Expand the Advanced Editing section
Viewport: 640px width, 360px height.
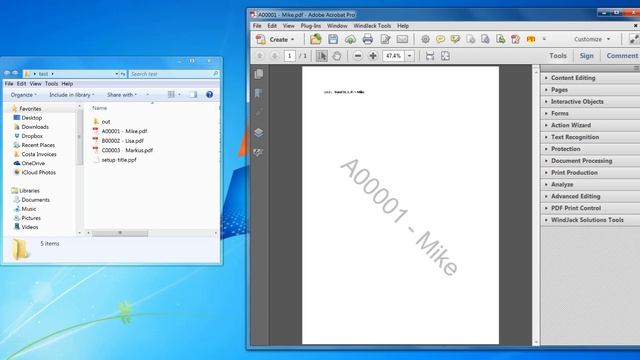click(x=591, y=196)
